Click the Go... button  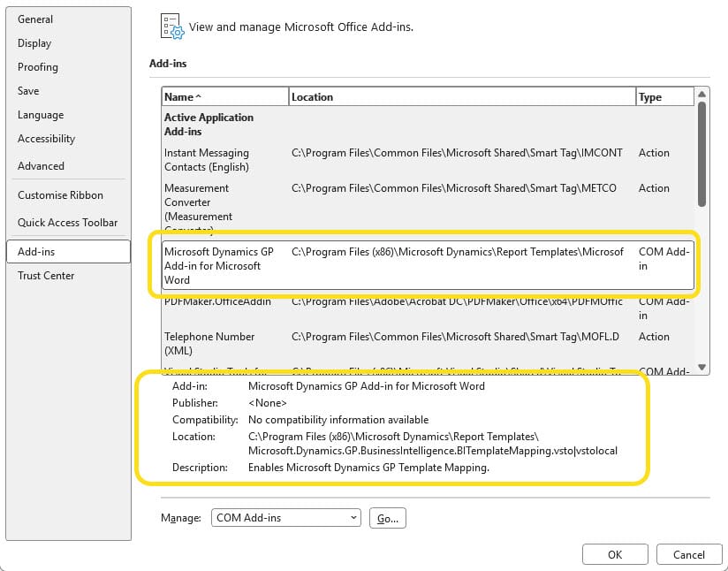[x=388, y=518]
